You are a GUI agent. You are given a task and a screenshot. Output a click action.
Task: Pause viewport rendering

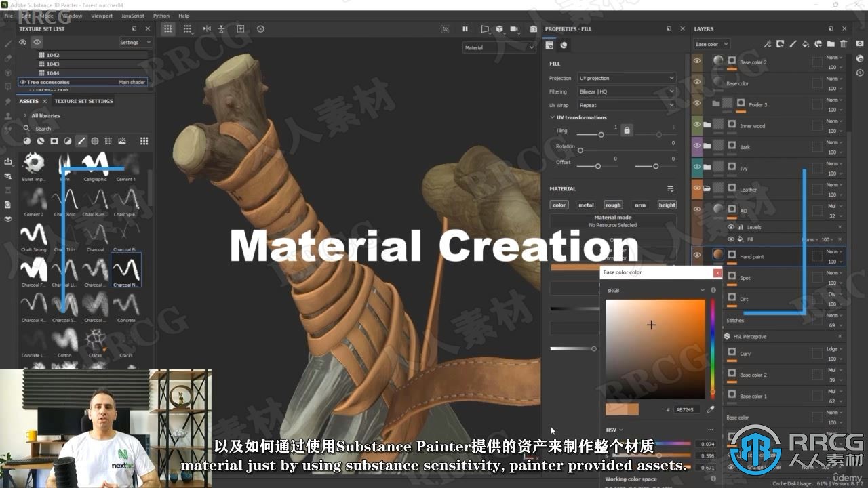click(x=465, y=28)
